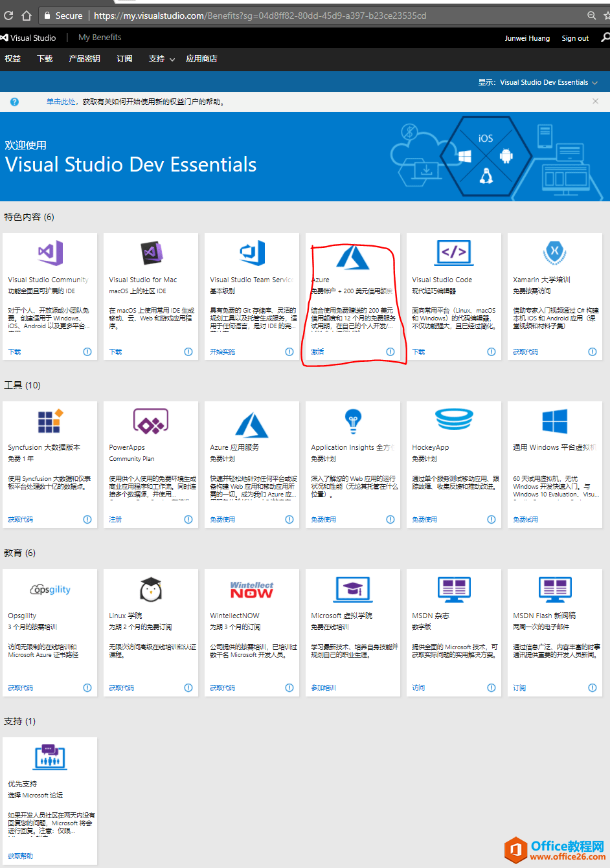Dismiss the help notification banner
610x868 pixels.
(595, 101)
